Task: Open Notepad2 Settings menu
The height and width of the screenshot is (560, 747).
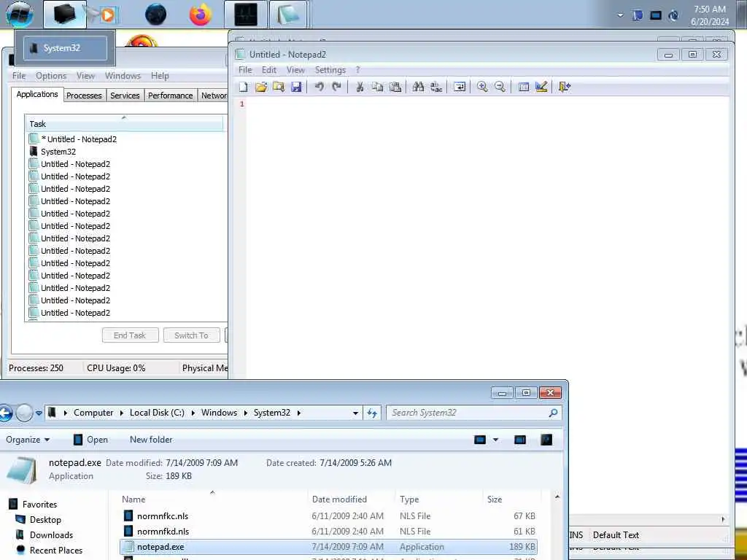Action: pyautogui.click(x=330, y=70)
